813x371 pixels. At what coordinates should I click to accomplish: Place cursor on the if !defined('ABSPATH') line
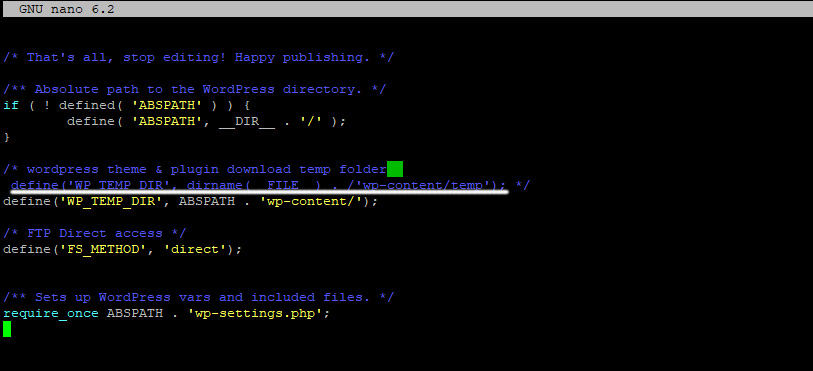pyautogui.click(x=127, y=105)
